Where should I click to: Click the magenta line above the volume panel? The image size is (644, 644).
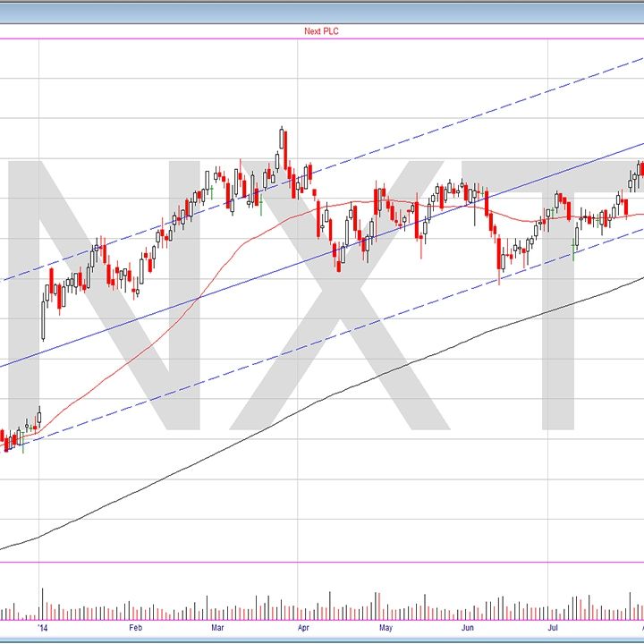(x=322, y=563)
